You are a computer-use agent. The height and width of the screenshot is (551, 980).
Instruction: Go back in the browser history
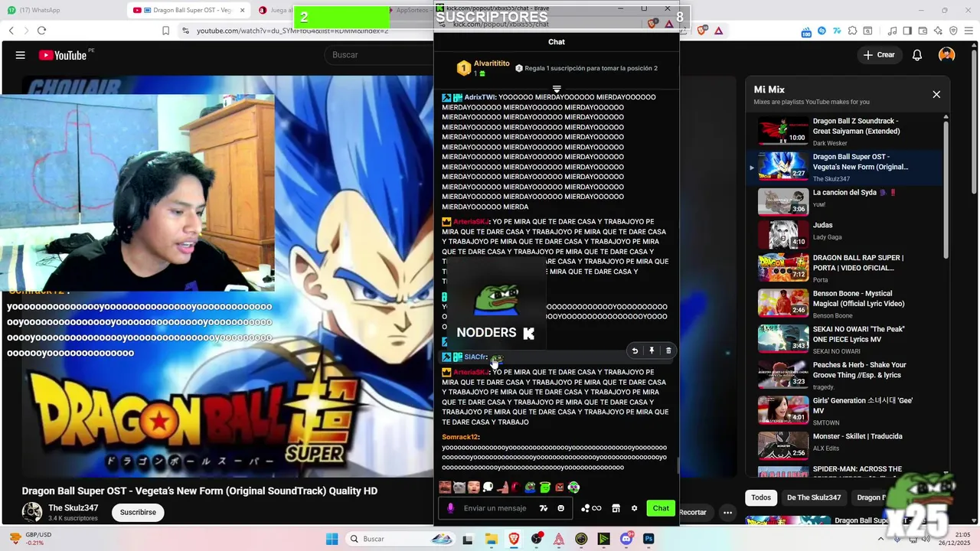pyautogui.click(x=11, y=31)
